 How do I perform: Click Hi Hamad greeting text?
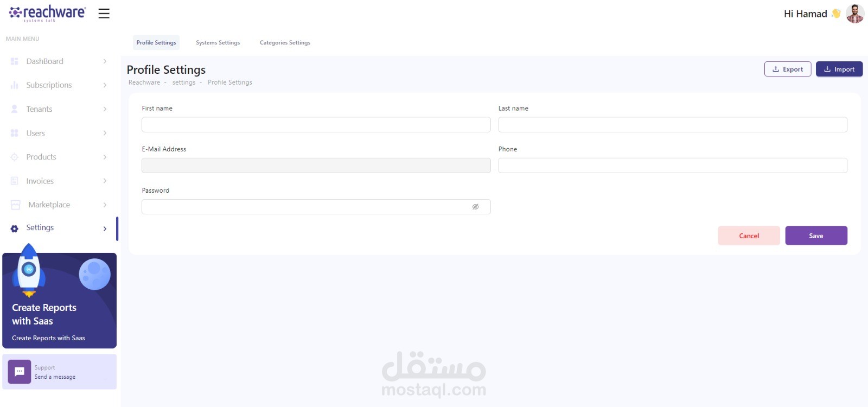click(x=806, y=14)
